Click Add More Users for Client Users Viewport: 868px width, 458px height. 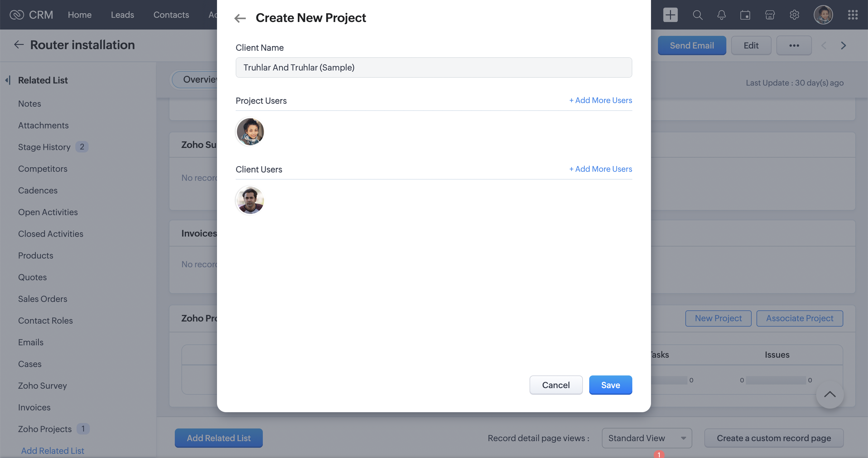[600, 169]
